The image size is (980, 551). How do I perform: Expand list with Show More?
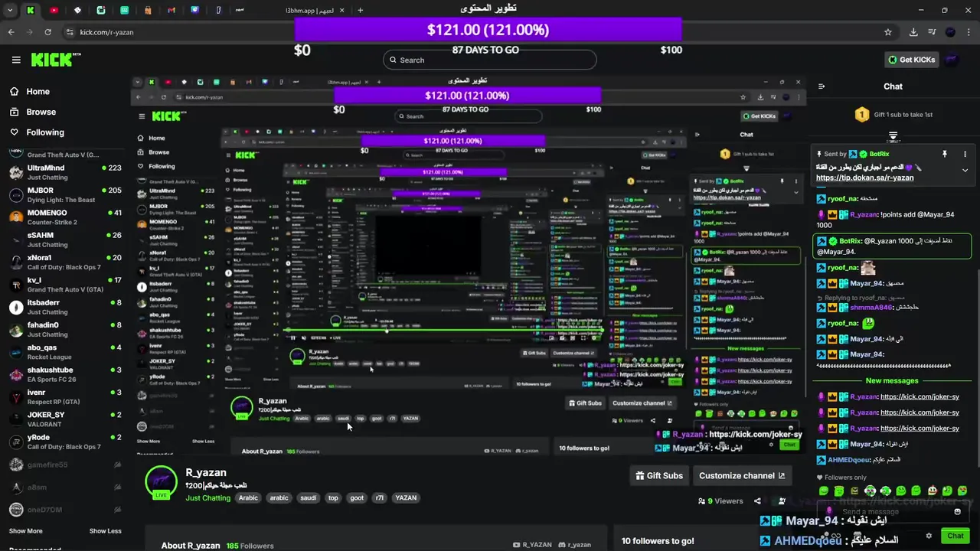[25, 531]
